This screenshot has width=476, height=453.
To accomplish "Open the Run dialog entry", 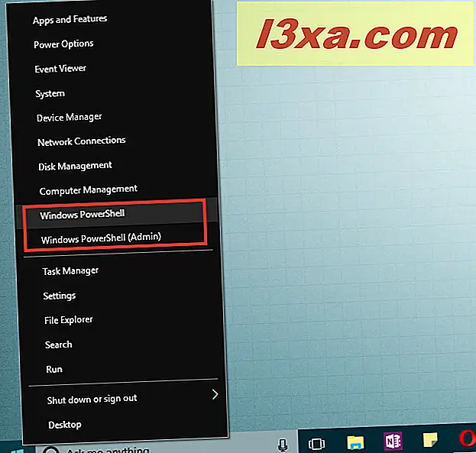I will click(54, 369).
